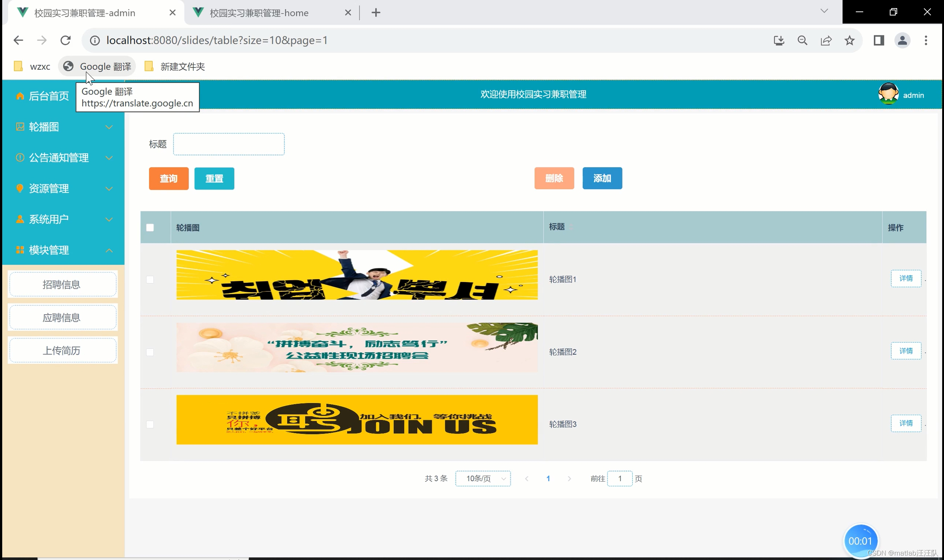Click the browser reload icon
This screenshot has height=560, width=944.
(x=65, y=40)
